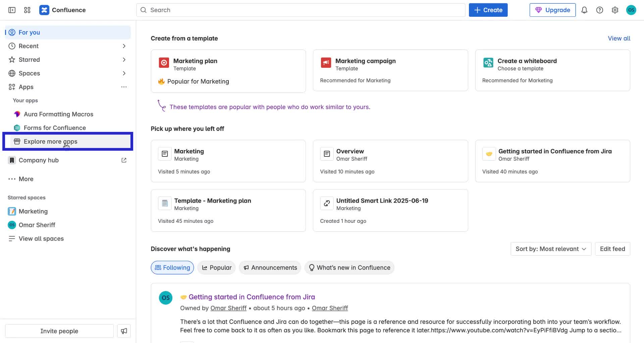Viewport: 644px width, 343px height.
Task: Open the notifications bell
Action: coord(584,10)
